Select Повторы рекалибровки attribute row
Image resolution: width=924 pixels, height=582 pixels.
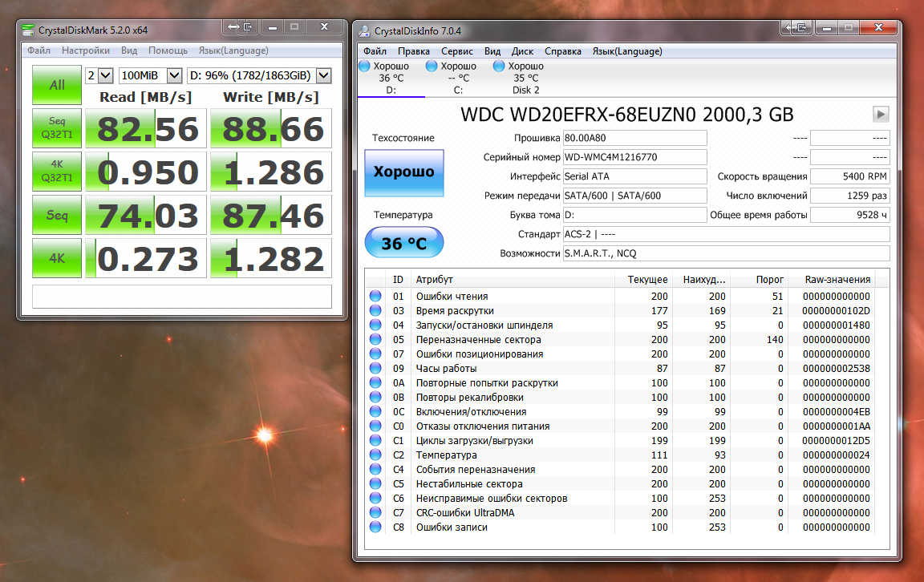coord(620,397)
